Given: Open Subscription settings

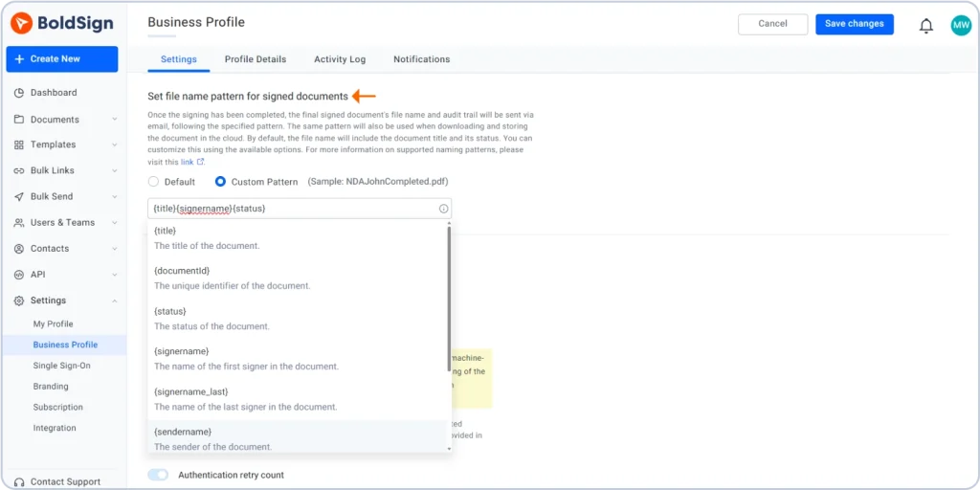Looking at the screenshot, I should [x=58, y=407].
